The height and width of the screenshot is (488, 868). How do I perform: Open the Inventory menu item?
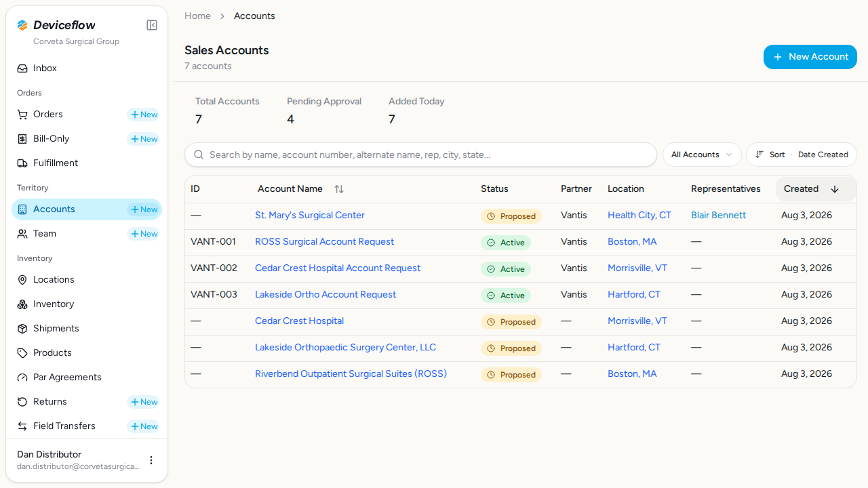coord(87,304)
